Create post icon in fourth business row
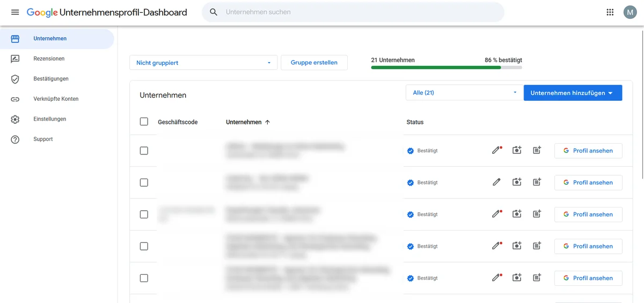This screenshot has width=644, height=303. coord(537,246)
